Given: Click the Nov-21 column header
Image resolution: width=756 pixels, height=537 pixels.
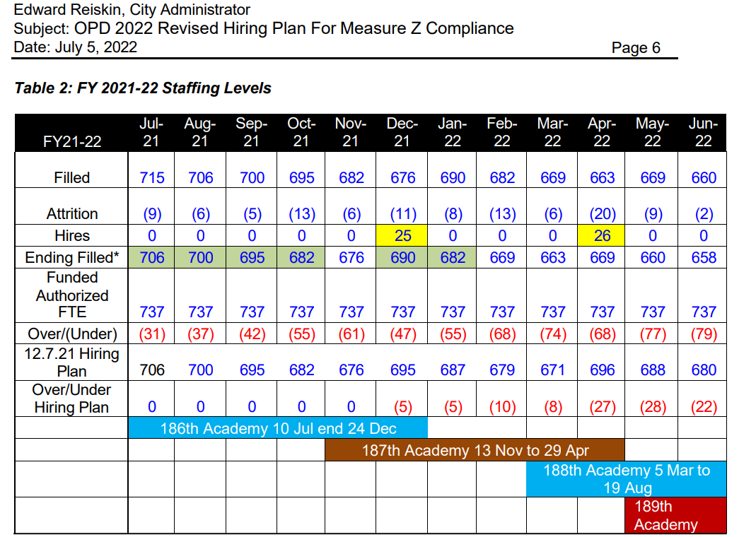Looking at the screenshot, I should [351, 132].
